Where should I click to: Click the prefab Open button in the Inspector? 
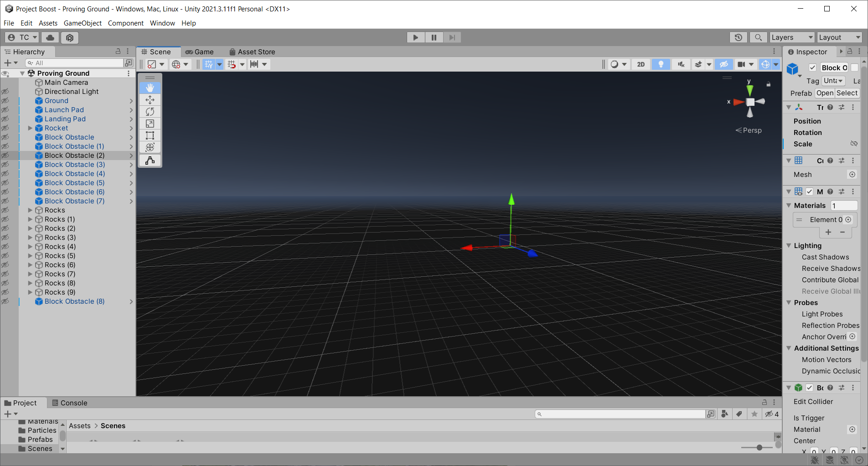(x=825, y=93)
